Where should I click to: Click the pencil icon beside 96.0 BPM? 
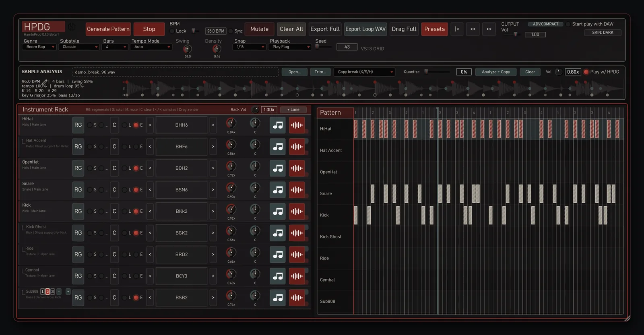(45, 82)
